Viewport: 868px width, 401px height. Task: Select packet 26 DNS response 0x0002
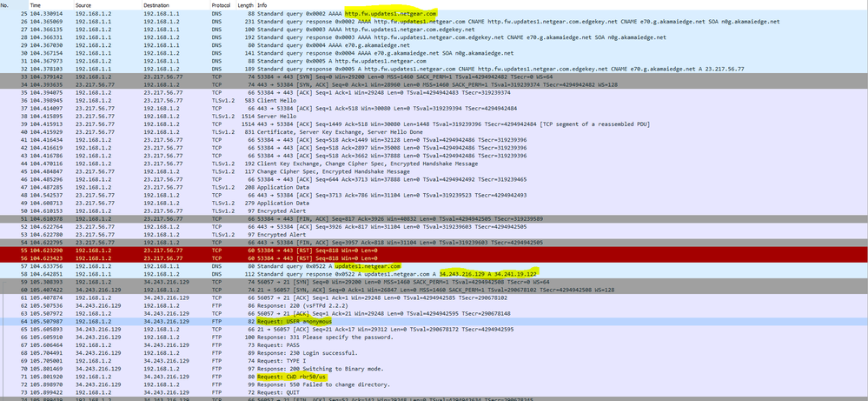(434, 21)
